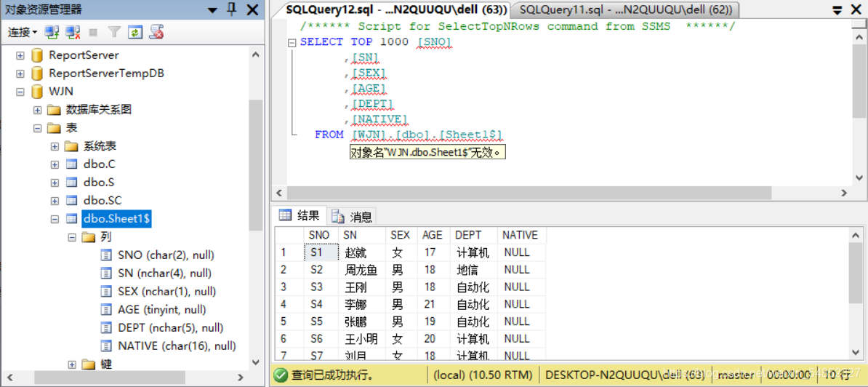
Task: Select the dbo.SC table
Action: [103, 201]
